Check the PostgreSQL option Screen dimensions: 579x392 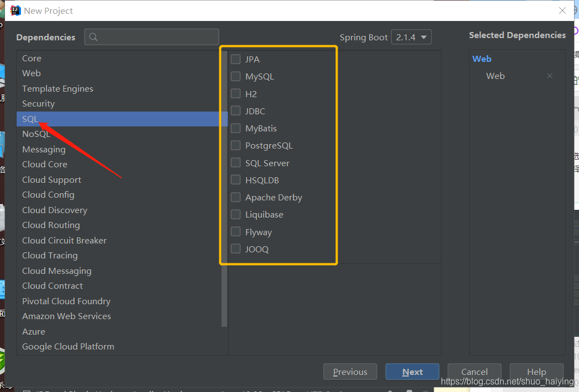[x=235, y=145]
